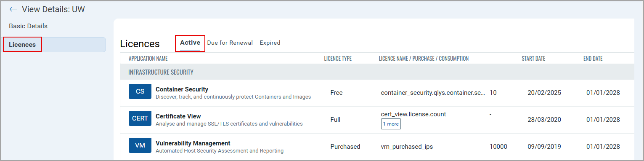The width and height of the screenshot is (644, 161).
Task: Select the Vulnerability Management application name
Action: (x=193, y=143)
